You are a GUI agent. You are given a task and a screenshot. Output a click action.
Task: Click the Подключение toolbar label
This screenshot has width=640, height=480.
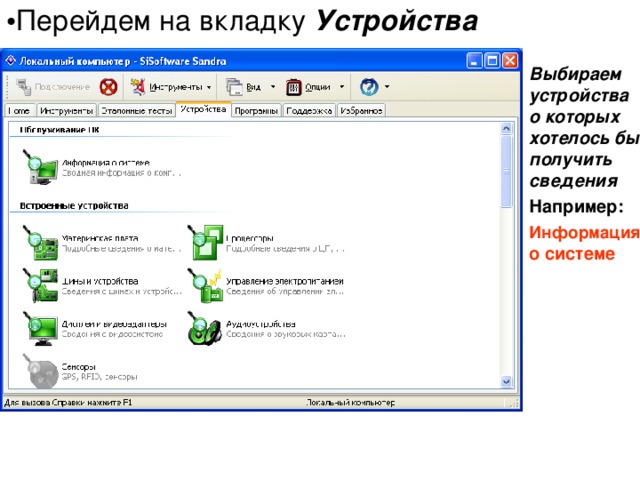(x=62, y=87)
